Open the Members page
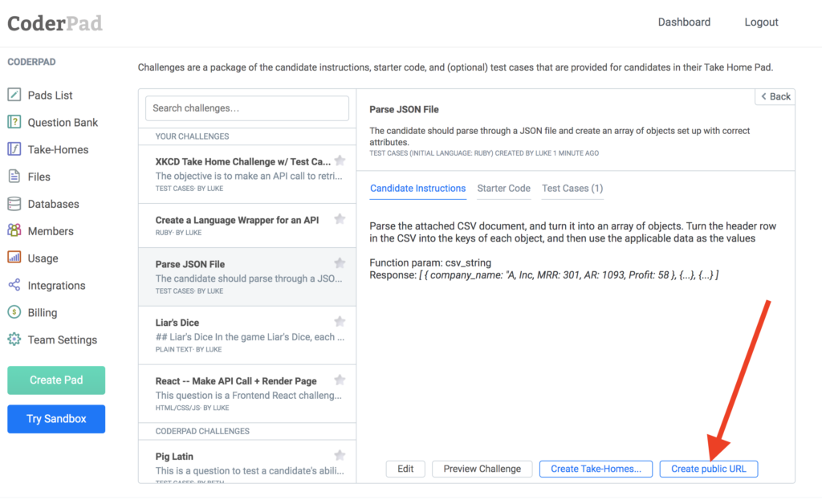The width and height of the screenshot is (822, 504). (x=51, y=231)
